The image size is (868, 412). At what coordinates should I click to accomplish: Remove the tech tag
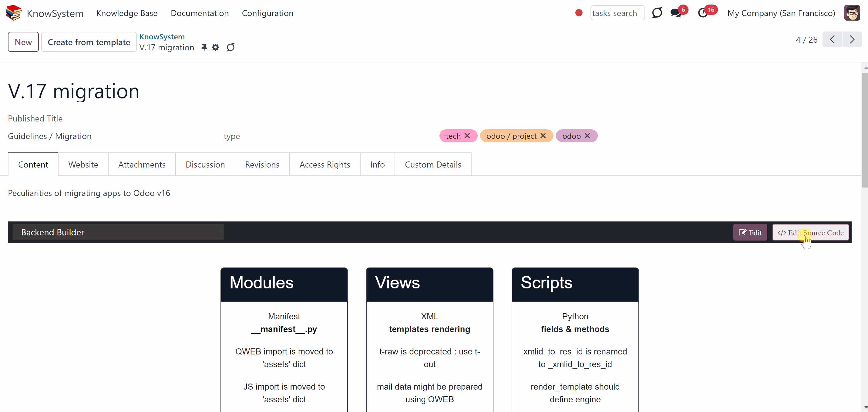pos(467,136)
